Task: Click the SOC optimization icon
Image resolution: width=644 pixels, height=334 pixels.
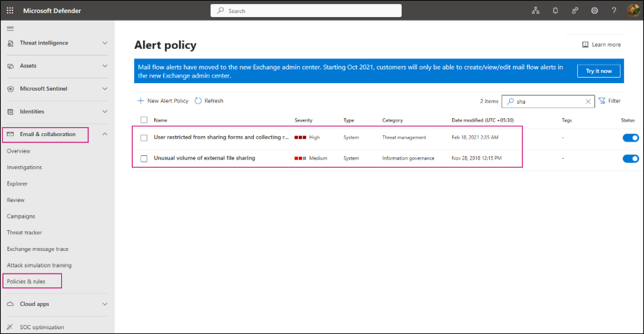Action: pos(11,327)
